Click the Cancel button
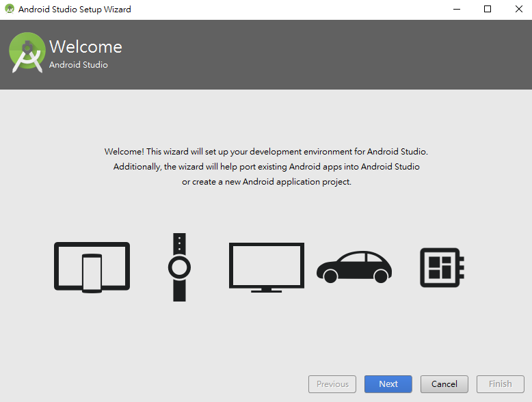 coord(444,384)
